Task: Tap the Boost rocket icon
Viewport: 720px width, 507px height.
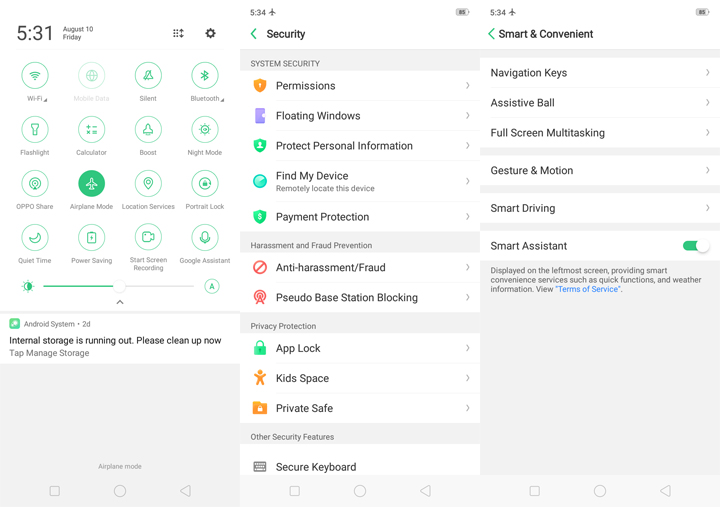Action: point(148,130)
